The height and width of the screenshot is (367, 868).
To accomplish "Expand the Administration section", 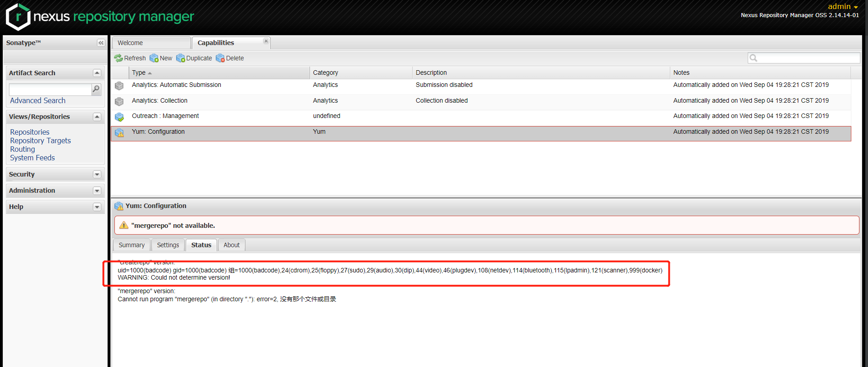I will (97, 190).
